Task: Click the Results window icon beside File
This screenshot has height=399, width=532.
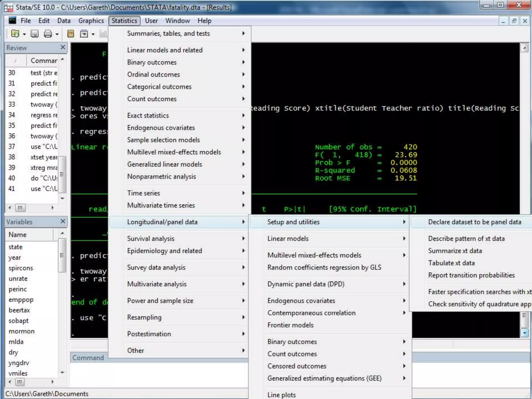Action: click(x=12, y=21)
